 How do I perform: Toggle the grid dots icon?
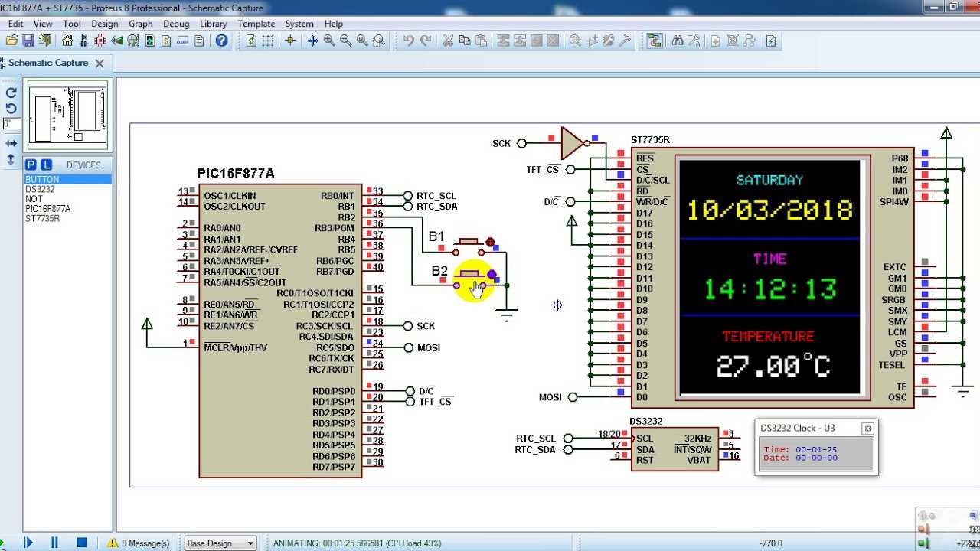[268, 41]
